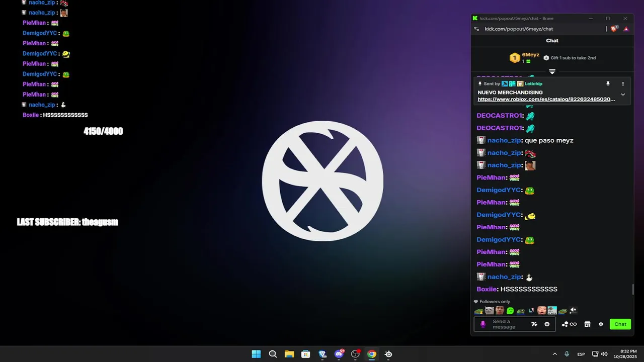Open the roblox.com catalog link
The height and width of the screenshot is (362, 644).
click(x=546, y=99)
